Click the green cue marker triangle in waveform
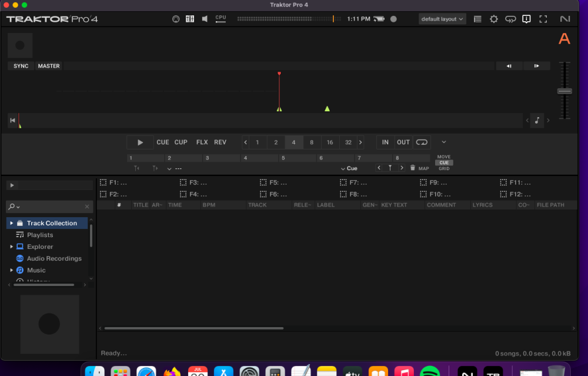This screenshot has width=588, height=376. tap(327, 109)
